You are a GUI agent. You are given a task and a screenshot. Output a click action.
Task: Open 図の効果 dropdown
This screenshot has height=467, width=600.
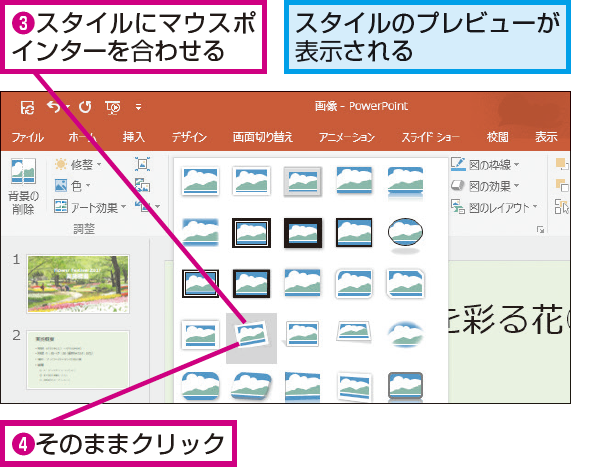coord(484,186)
